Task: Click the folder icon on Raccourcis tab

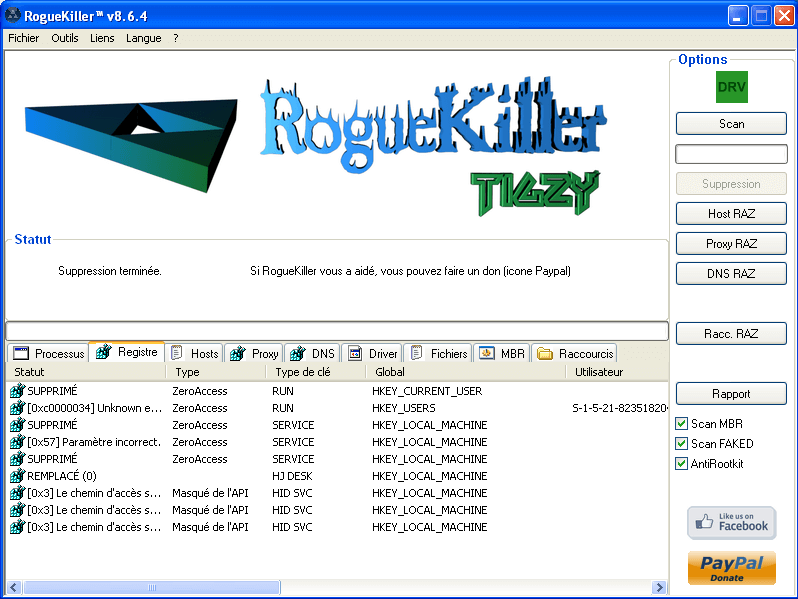Action: click(x=545, y=353)
